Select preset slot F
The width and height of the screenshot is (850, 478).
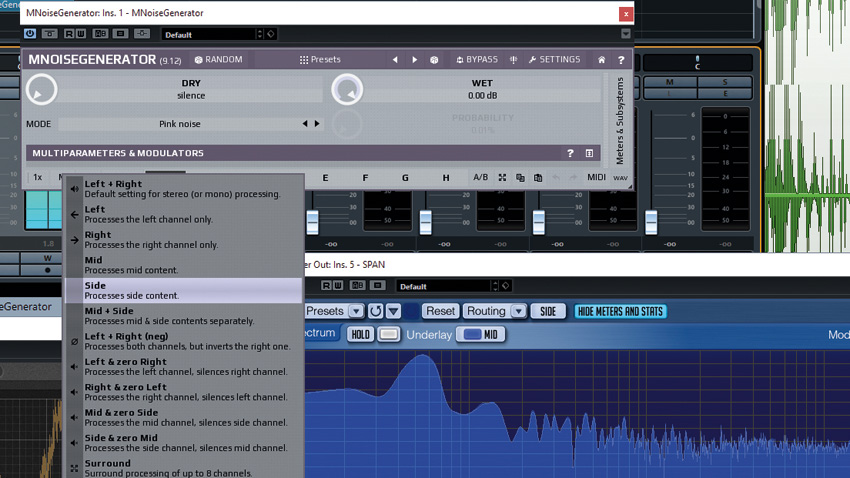click(x=365, y=178)
